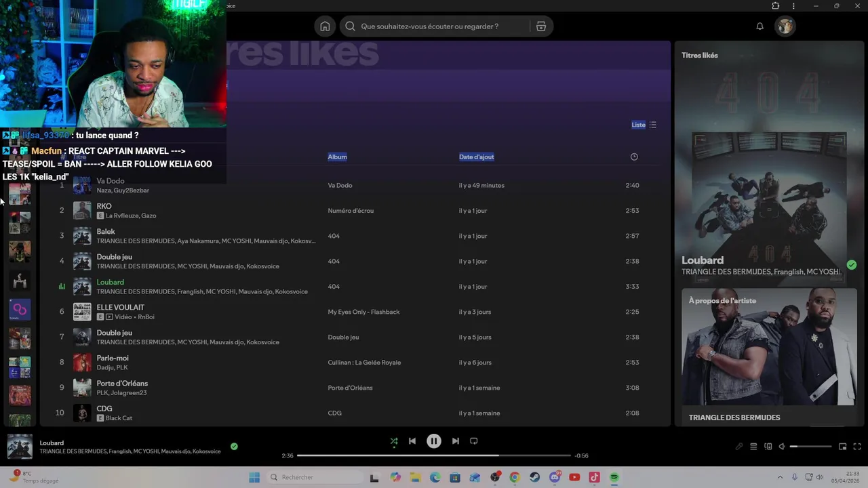Open Steam from the taskbar

(x=534, y=477)
